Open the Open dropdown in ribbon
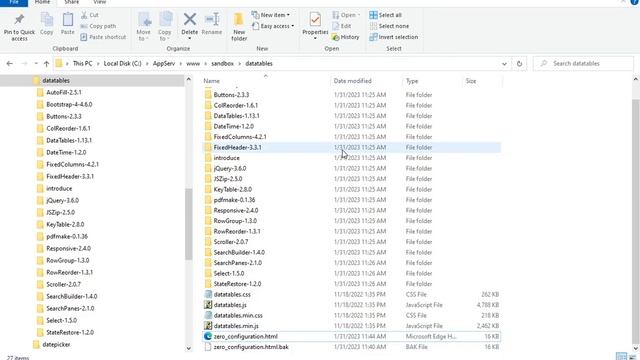The image size is (640, 360). pos(346,15)
